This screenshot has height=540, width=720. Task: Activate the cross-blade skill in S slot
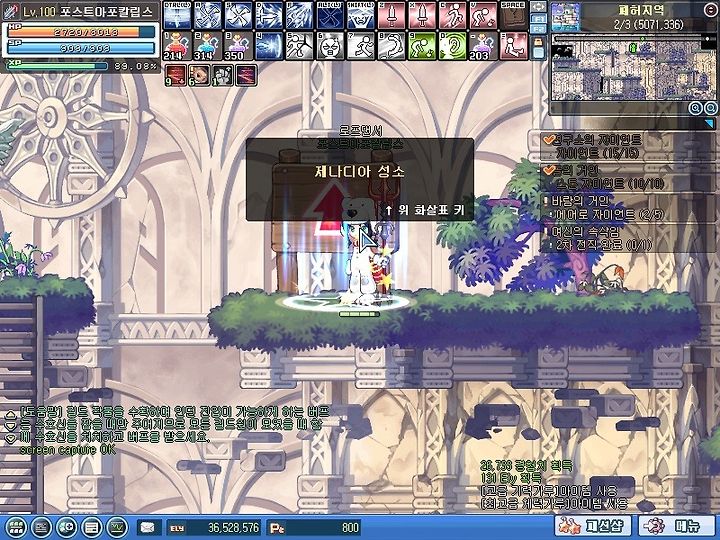(238, 15)
